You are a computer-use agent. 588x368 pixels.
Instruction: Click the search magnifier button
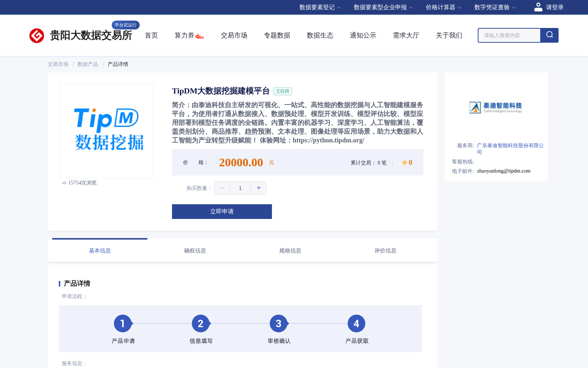(549, 35)
